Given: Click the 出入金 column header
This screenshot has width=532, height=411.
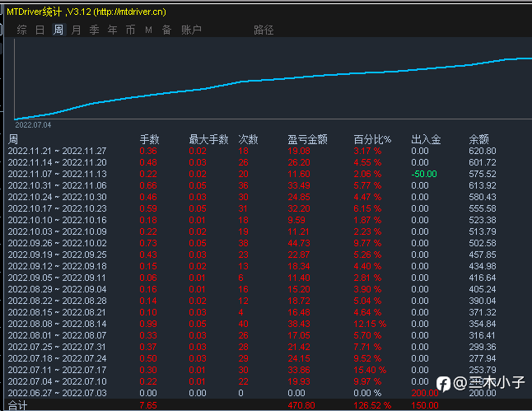Looking at the screenshot, I should [x=426, y=139].
